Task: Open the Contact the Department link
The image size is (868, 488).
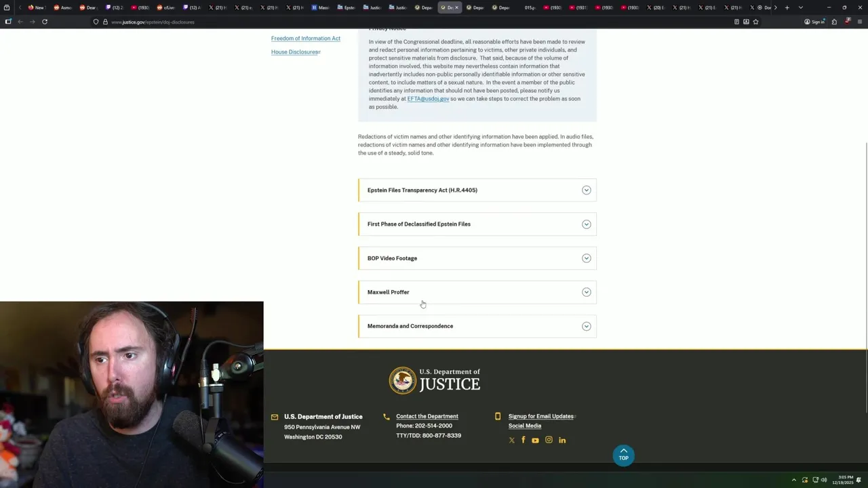Action: 427,416
